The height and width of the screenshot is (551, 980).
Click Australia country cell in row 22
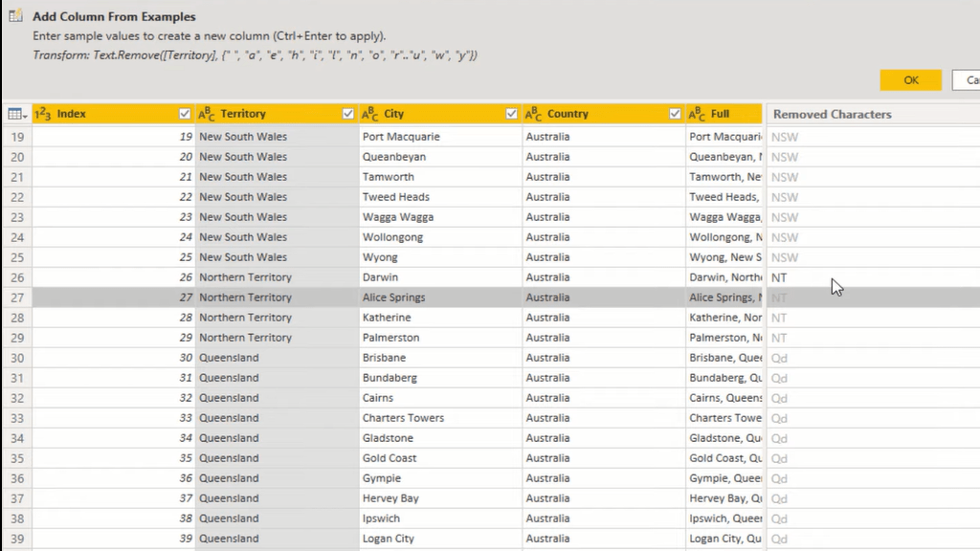coord(603,197)
